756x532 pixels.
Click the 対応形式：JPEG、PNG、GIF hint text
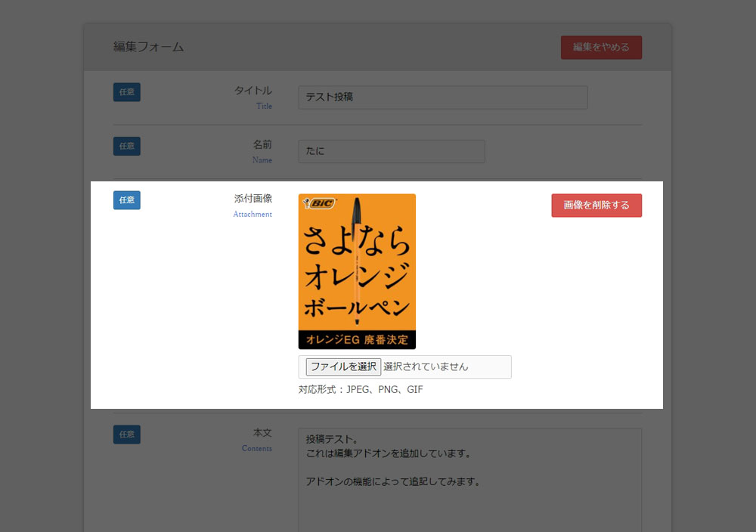[361, 389]
